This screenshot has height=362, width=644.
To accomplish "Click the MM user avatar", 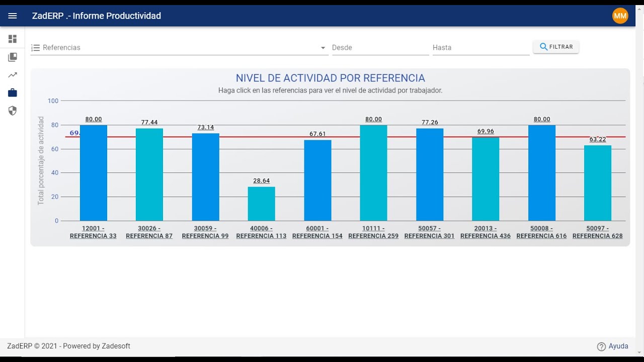I will click(x=620, y=16).
